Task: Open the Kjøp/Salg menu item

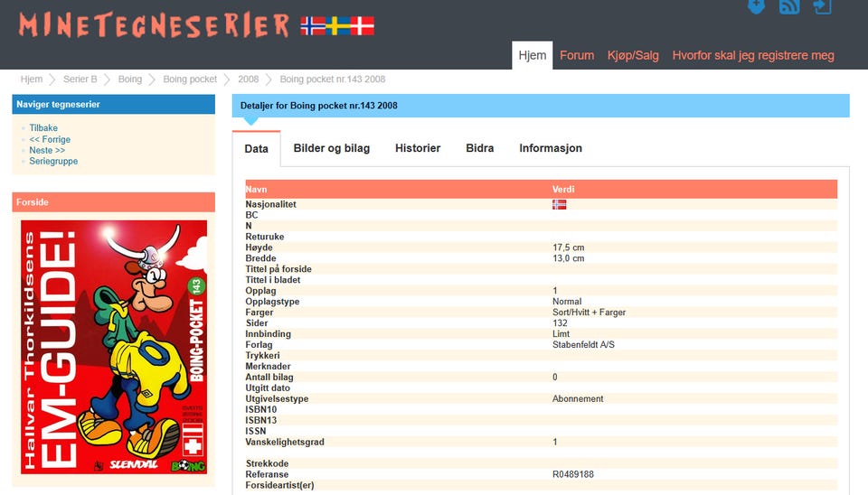Action: point(633,55)
